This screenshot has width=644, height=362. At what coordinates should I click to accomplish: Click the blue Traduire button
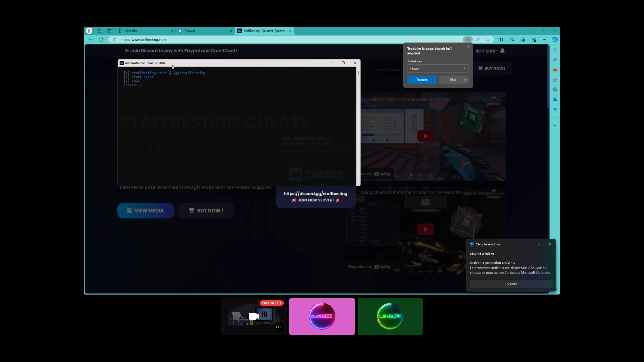pos(422,80)
